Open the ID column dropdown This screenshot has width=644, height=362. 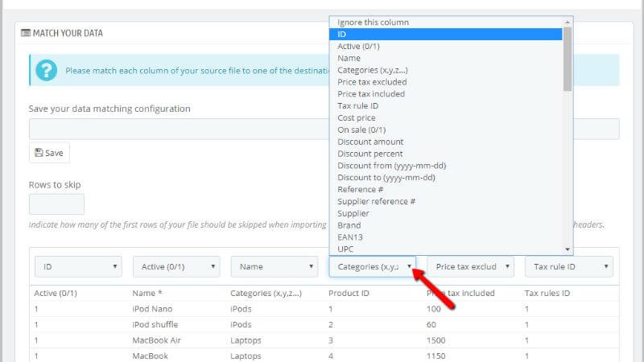click(x=78, y=266)
